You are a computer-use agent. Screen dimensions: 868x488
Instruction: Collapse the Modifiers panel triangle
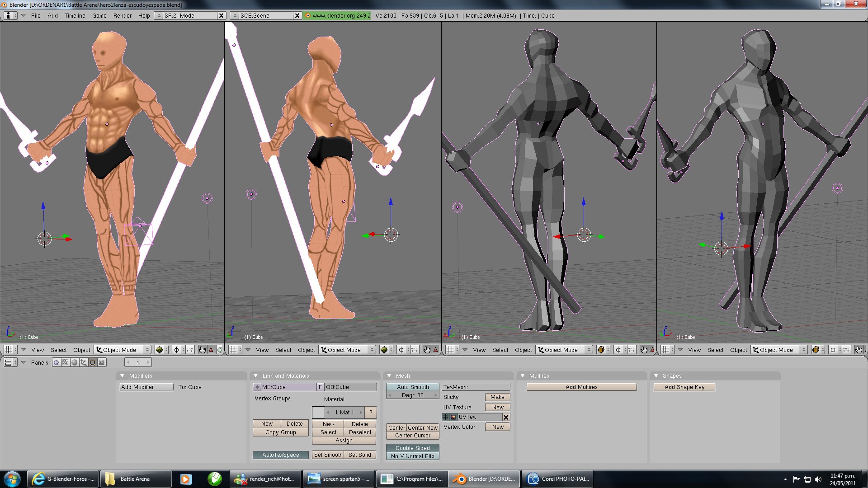pos(122,376)
